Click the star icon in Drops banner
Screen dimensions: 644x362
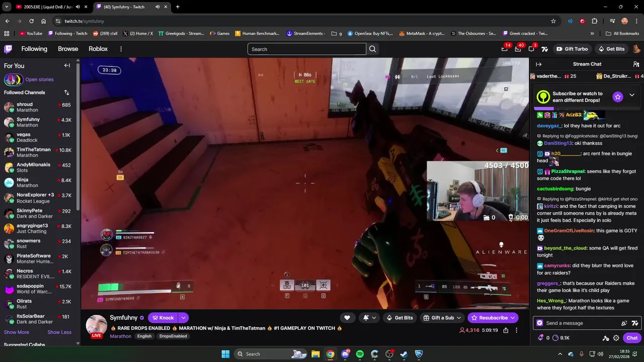tap(618, 97)
